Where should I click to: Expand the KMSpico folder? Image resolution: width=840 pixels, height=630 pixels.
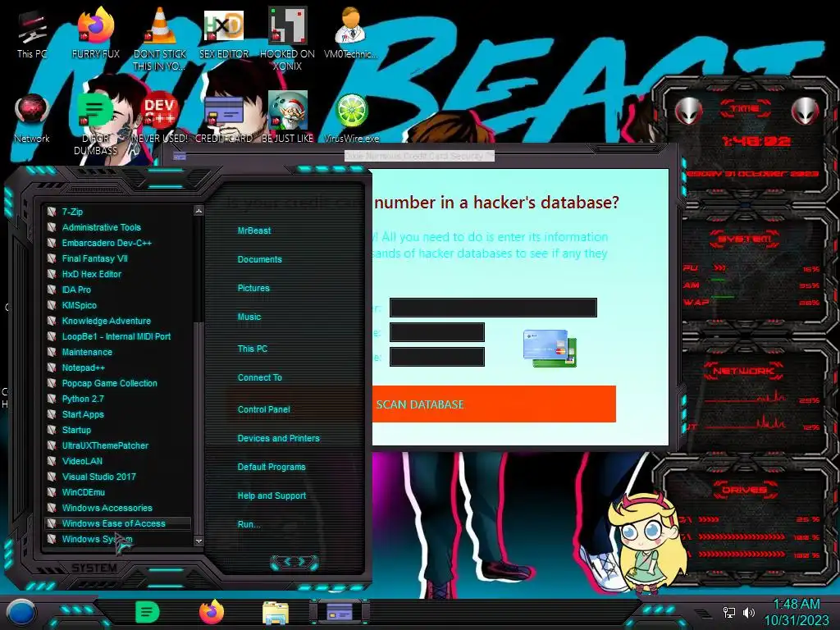click(x=80, y=305)
